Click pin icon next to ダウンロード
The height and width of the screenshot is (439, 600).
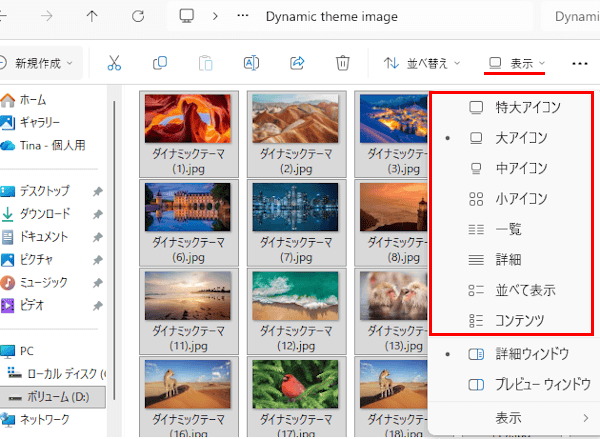[98, 214]
